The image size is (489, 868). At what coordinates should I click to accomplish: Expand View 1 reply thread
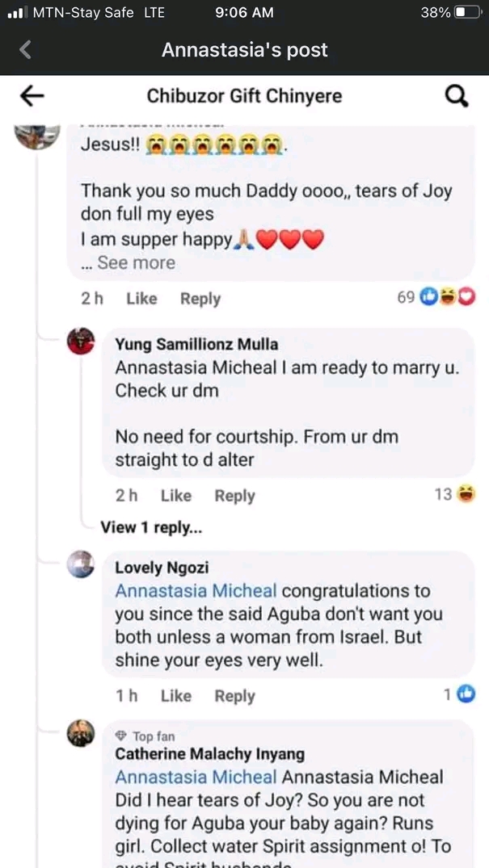150,527
